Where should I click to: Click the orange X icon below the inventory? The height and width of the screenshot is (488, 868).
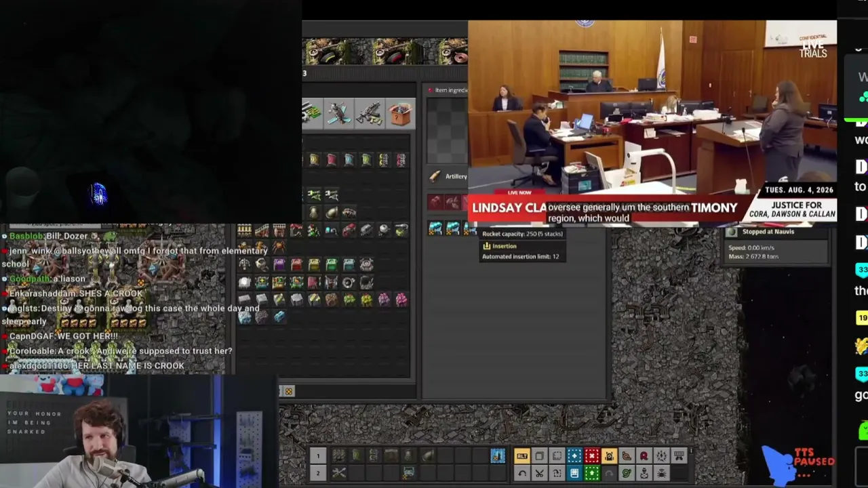288,391
